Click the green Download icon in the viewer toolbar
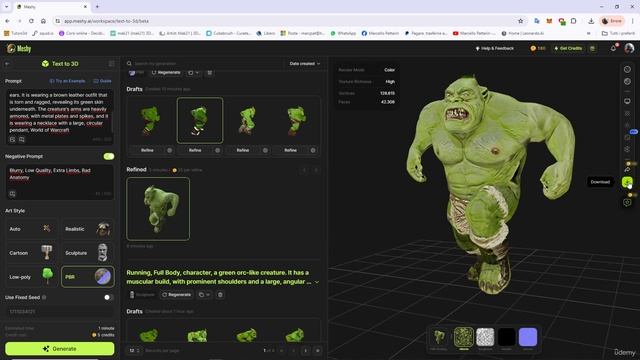This screenshot has height=360, width=640. [627, 182]
